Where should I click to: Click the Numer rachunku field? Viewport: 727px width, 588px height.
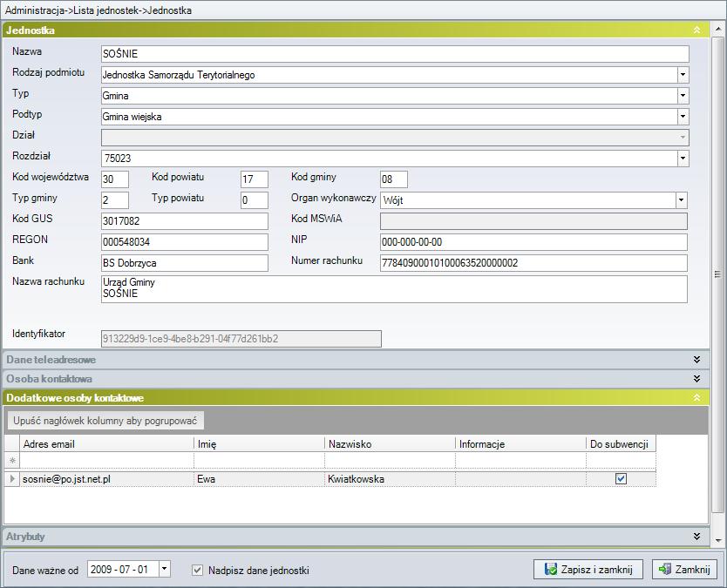click(x=533, y=263)
